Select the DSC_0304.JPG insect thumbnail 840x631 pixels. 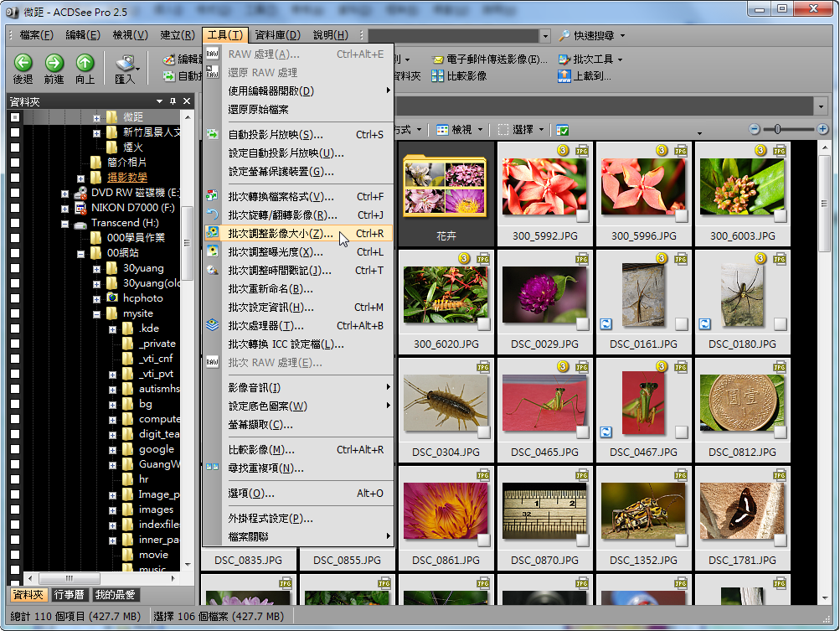(446, 402)
